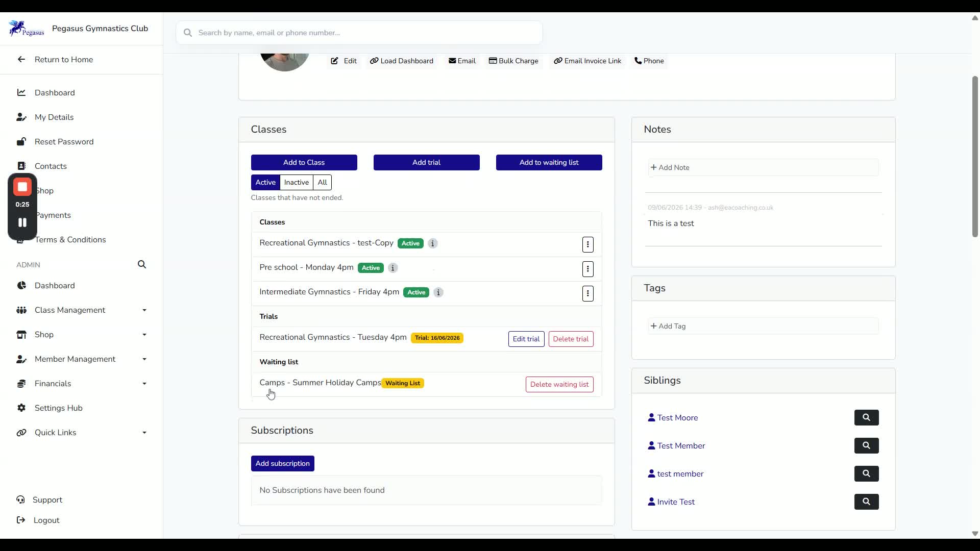Click the search icon next to Invite Test

866,502
